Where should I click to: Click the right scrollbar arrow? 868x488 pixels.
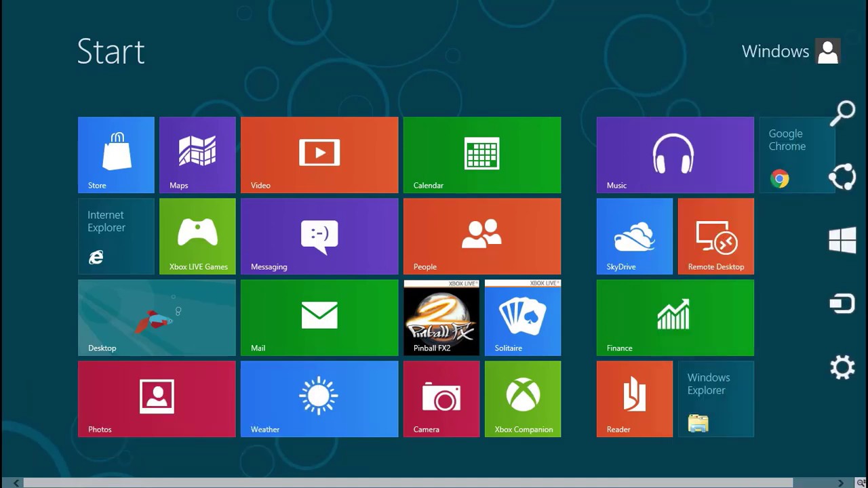click(x=841, y=483)
